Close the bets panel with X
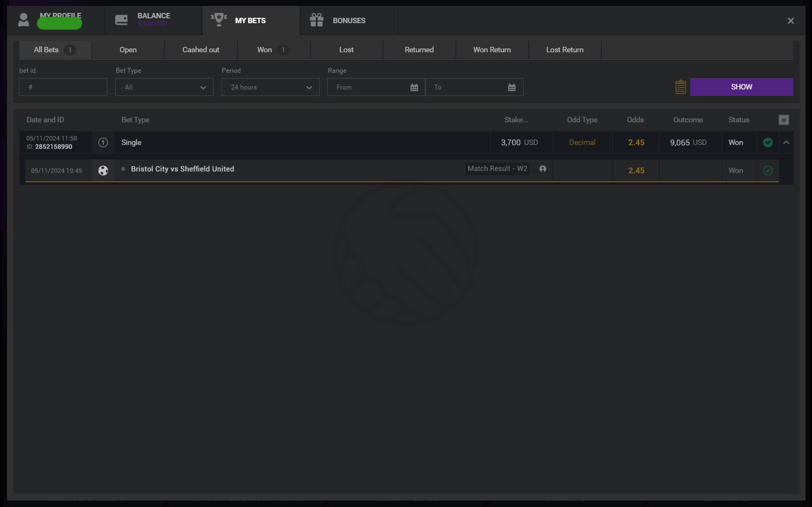Image resolution: width=812 pixels, height=507 pixels. point(790,20)
